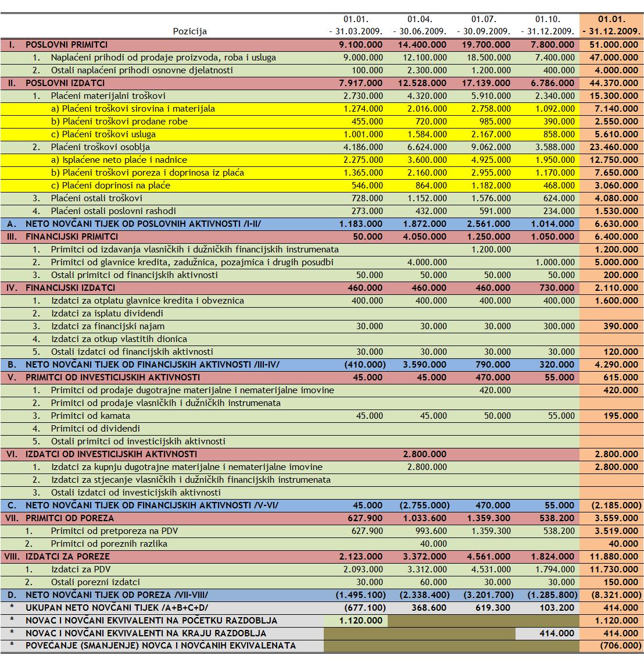Click the 'Primitci od kamata' row label

[90, 416]
